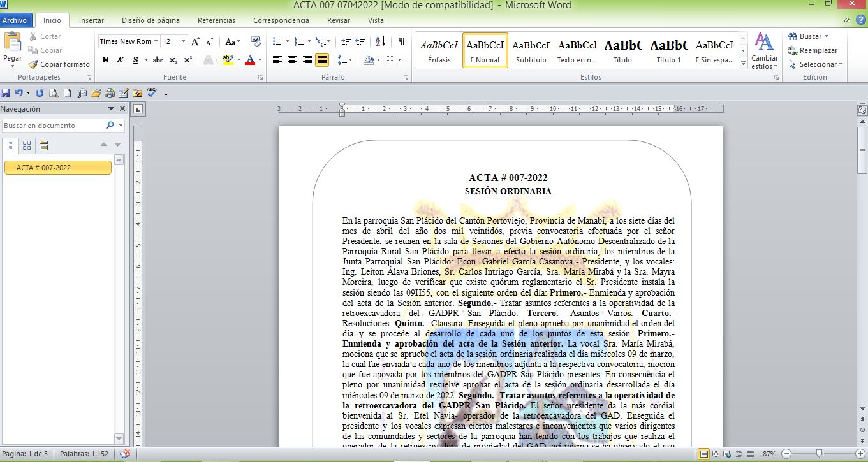Show paragraph marks with pilcrow icon
This screenshot has width=868, height=462.
(401, 41)
